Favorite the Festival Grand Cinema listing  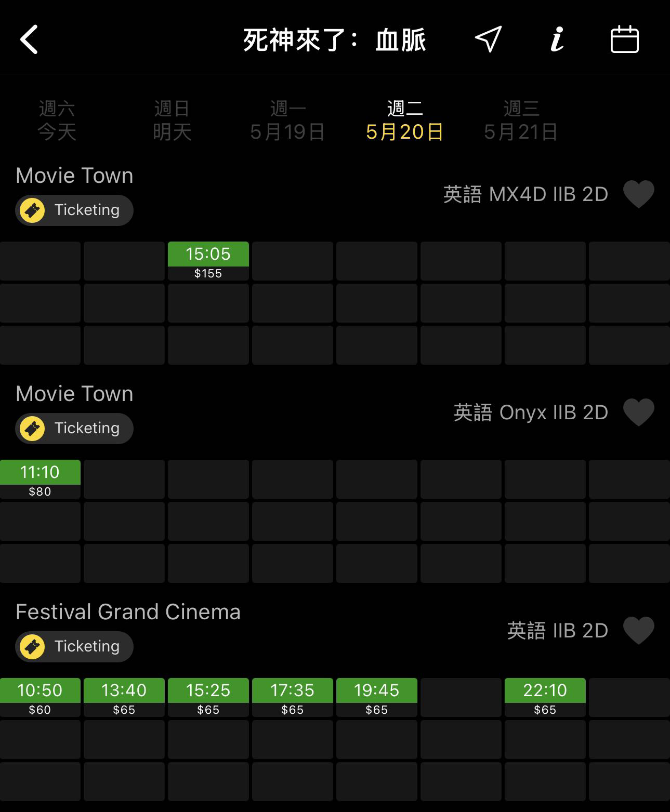point(638,631)
